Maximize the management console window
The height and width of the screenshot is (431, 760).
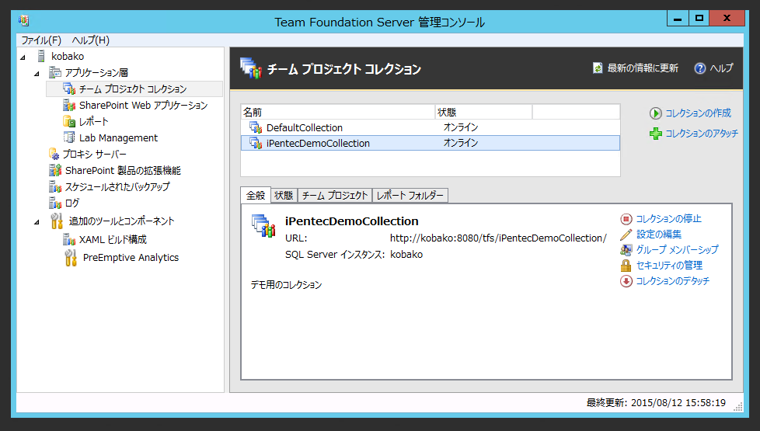(699, 18)
